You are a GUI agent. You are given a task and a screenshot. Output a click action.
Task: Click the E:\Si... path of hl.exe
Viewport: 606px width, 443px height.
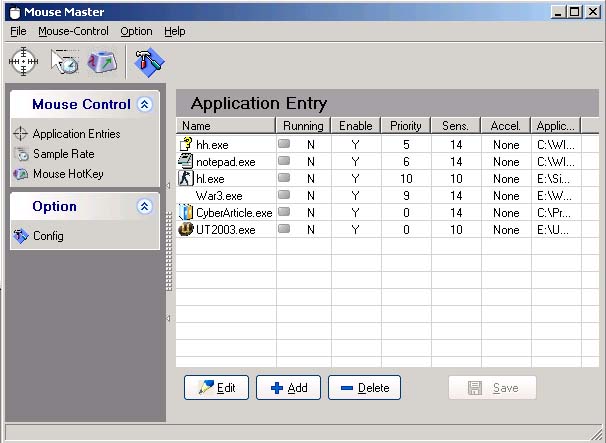coord(553,179)
